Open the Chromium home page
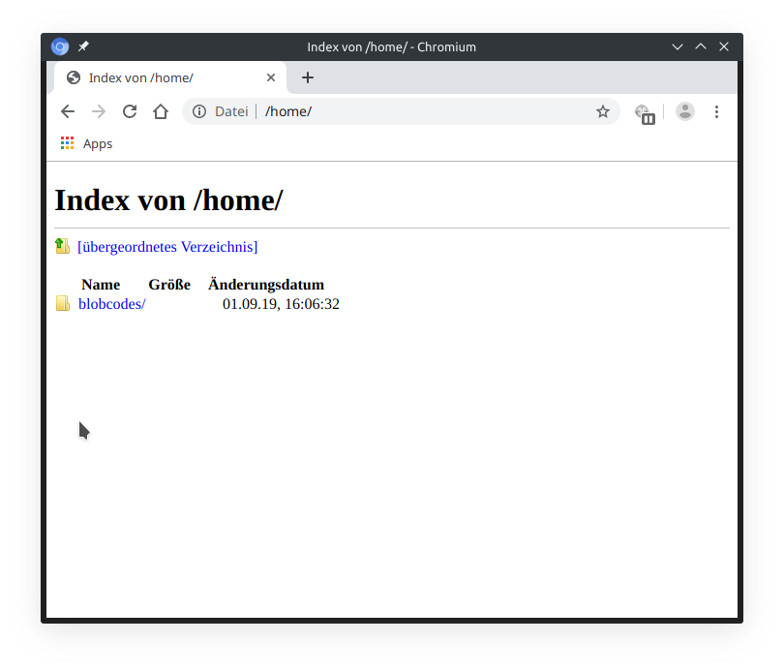The width and height of the screenshot is (784, 672). [x=161, y=111]
